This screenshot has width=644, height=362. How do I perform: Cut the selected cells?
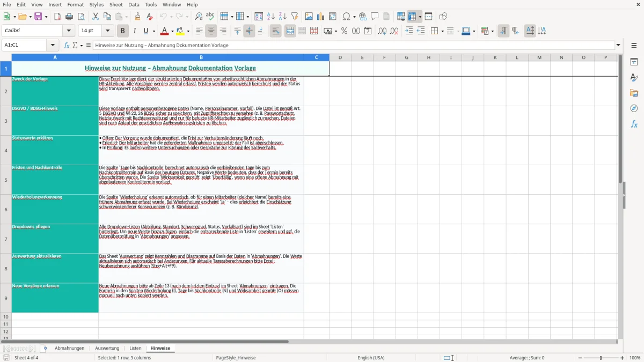[96, 17]
